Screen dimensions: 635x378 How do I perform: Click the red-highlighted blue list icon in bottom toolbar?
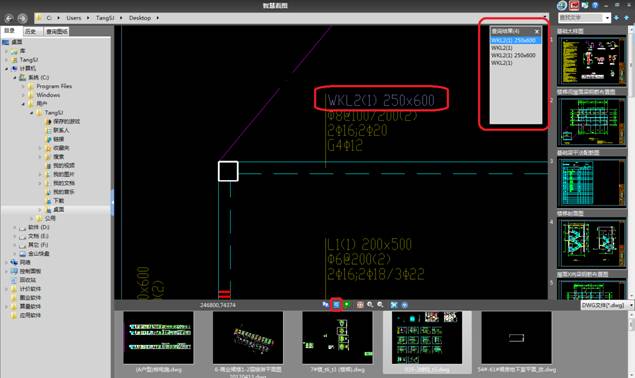click(x=336, y=304)
